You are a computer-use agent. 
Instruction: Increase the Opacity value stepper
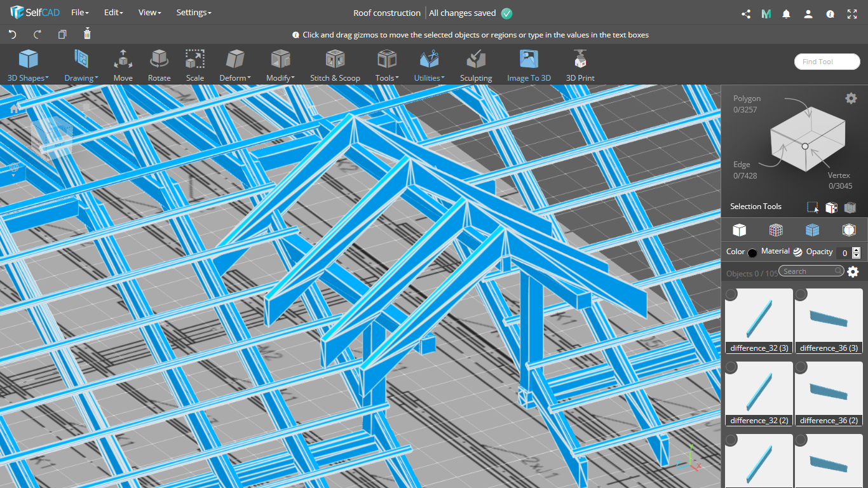857,250
